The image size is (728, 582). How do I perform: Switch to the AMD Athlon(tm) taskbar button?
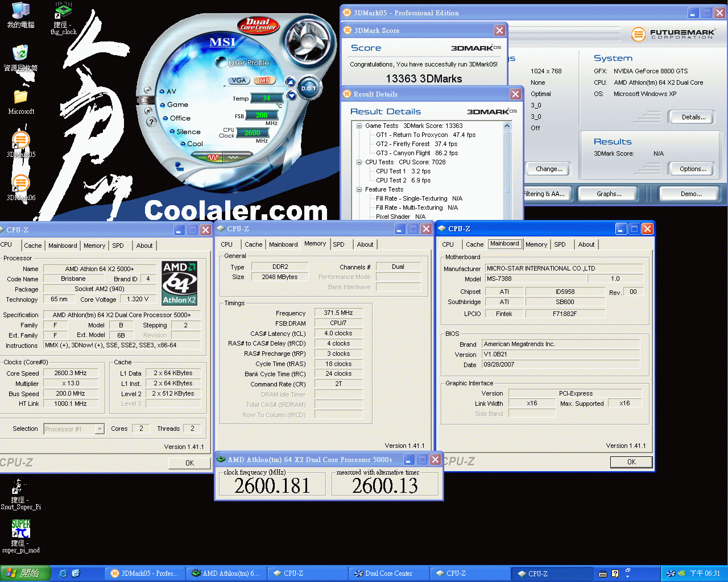click(x=225, y=573)
